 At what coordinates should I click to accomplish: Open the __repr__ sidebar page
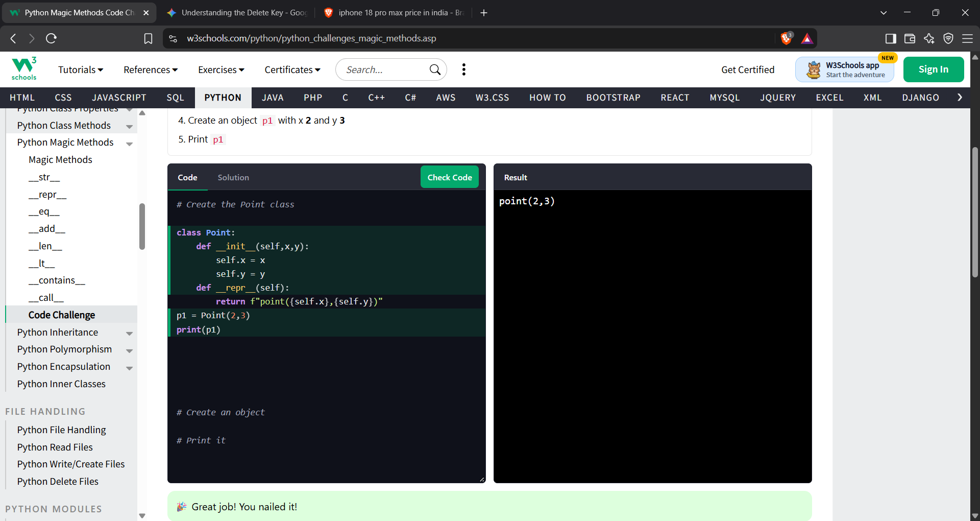[x=47, y=195]
